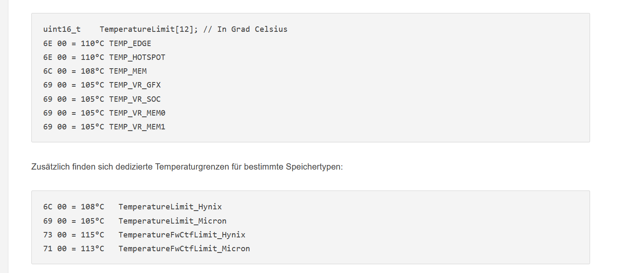
Task: Click the TemperatureFwCtfLimit_Micron entry
Action: pos(184,248)
